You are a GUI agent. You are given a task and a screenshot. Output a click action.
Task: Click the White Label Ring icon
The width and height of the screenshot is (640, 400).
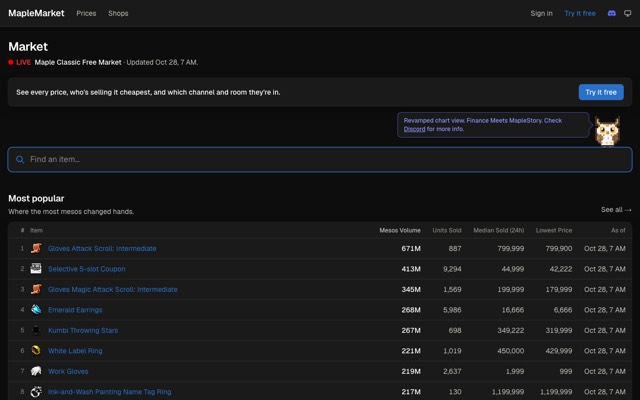click(36, 350)
